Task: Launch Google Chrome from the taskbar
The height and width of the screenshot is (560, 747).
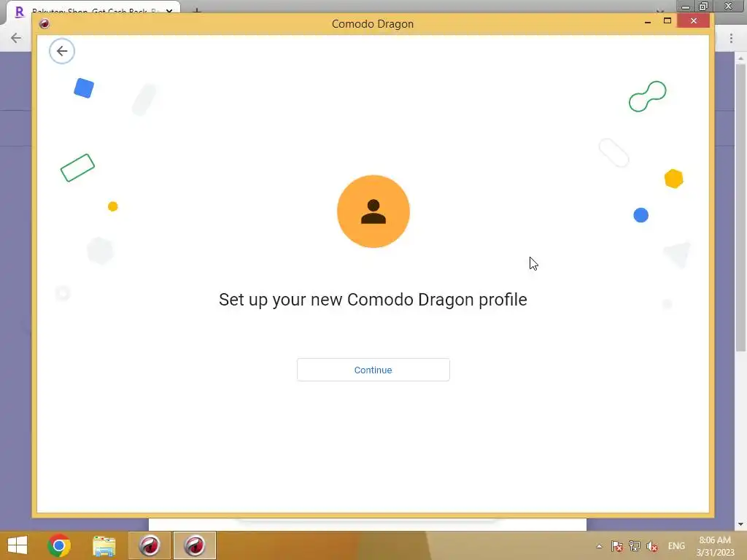Action: (59, 545)
